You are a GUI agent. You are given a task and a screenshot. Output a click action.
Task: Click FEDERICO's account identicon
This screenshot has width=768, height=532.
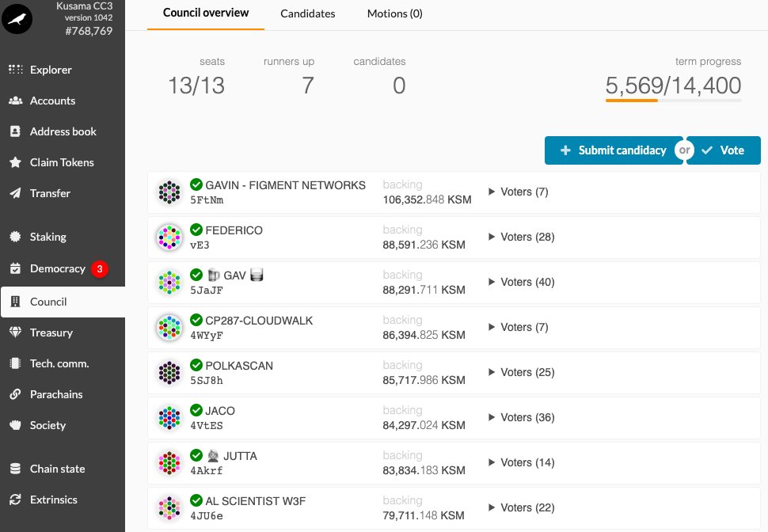point(169,237)
